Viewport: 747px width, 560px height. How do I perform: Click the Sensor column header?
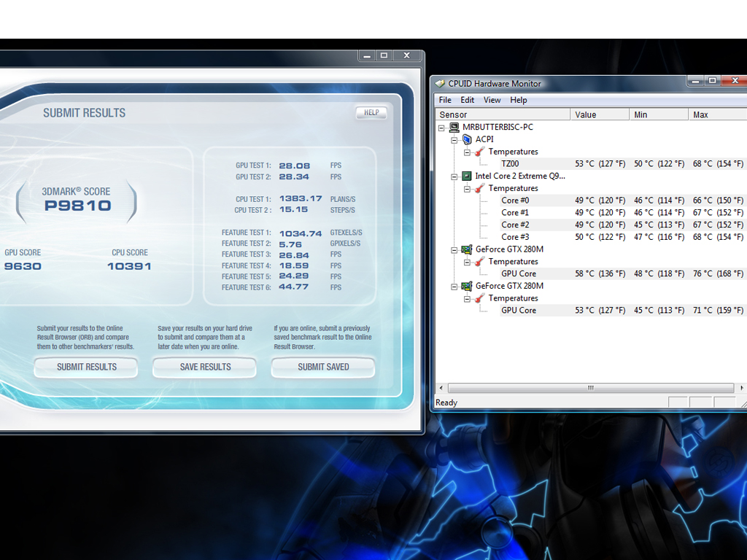503,114
